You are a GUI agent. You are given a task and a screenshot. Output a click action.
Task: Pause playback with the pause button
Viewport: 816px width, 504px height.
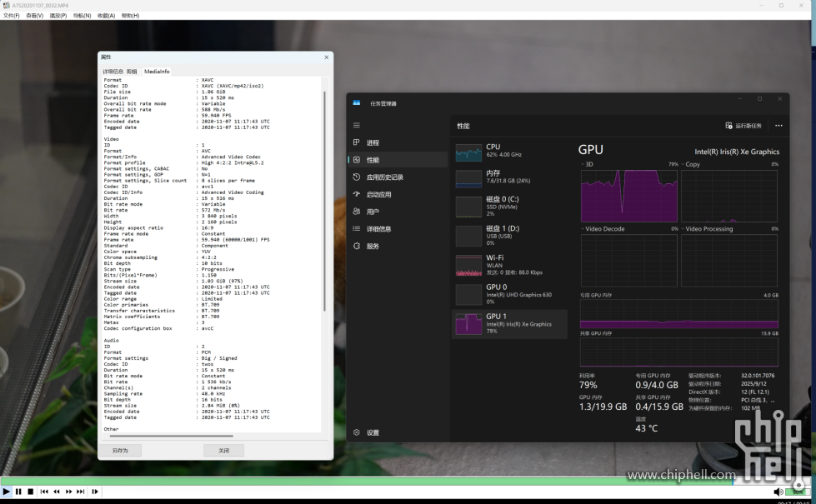click(x=18, y=492)
